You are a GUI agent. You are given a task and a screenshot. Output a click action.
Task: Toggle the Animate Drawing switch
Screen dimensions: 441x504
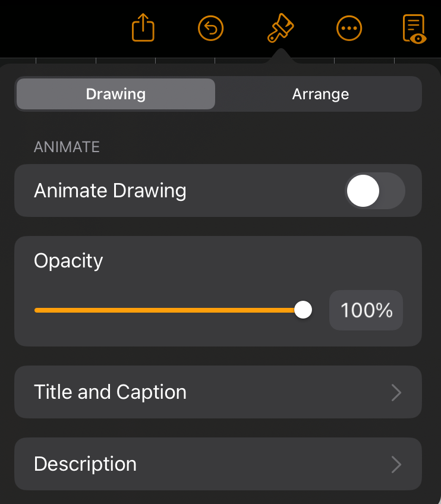pyautogui.click(x=375, y=191)
